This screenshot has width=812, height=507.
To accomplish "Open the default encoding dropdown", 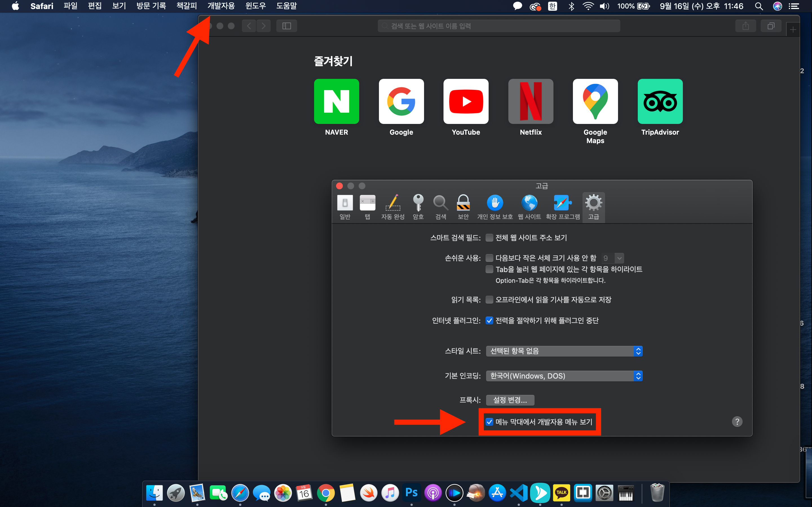I will click(x=564, y=376).
